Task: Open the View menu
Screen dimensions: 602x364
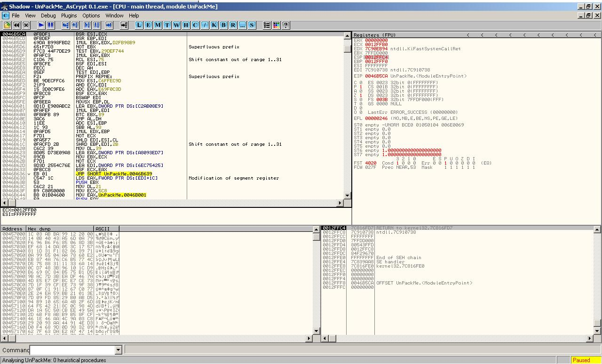Action: click(x=30, y=16)
